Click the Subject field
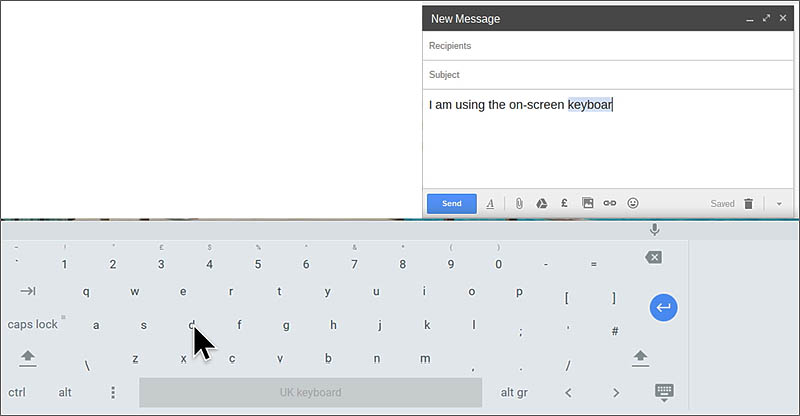This screenshot has height=416, width=800. click(608, 75)
